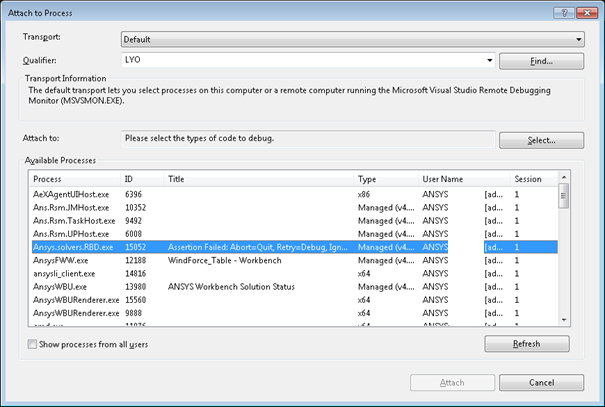Sort processes by the ID column header
Screen dimensions: 605x407
pyautogui.click(x=142, y=179)
